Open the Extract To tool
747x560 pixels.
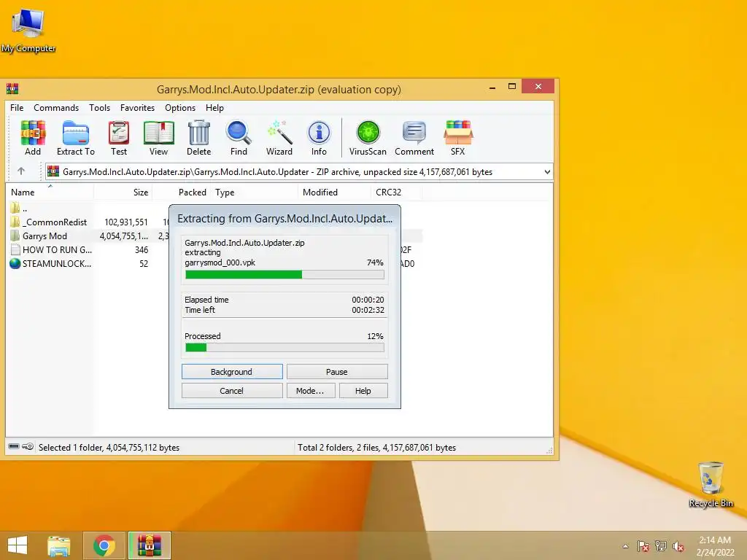tap(76, 138)
